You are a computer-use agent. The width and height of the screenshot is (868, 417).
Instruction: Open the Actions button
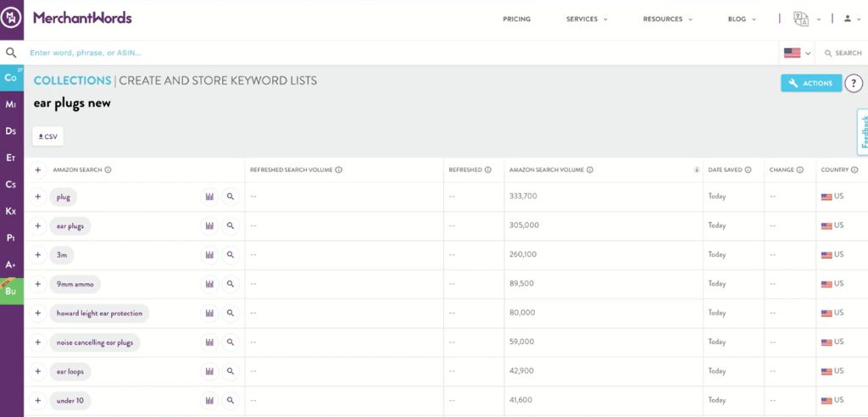[x=811, y=83]
